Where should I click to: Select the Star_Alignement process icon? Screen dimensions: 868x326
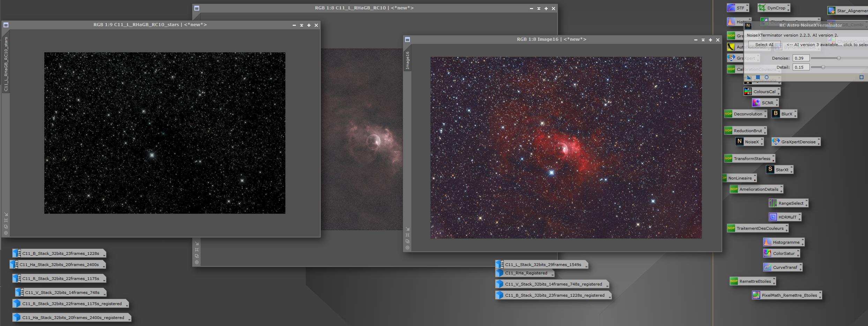click(x=848, y=11)
